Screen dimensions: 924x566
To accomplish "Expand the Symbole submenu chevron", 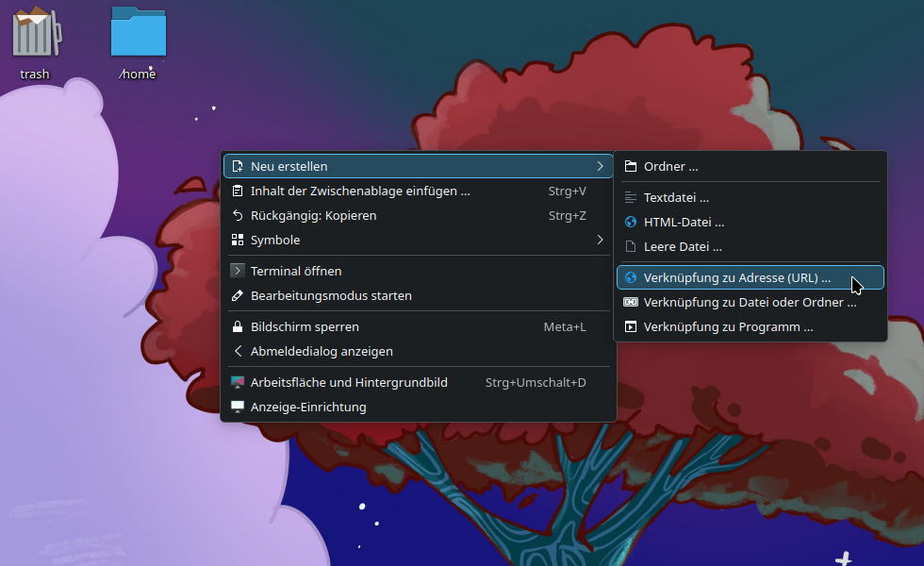I will (601, 240).
